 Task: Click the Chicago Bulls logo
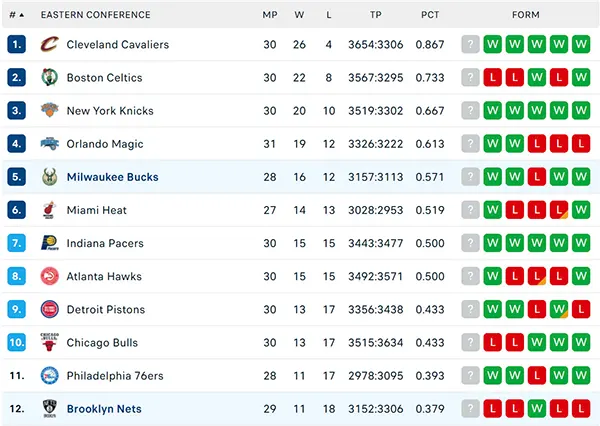click(50, 342)
